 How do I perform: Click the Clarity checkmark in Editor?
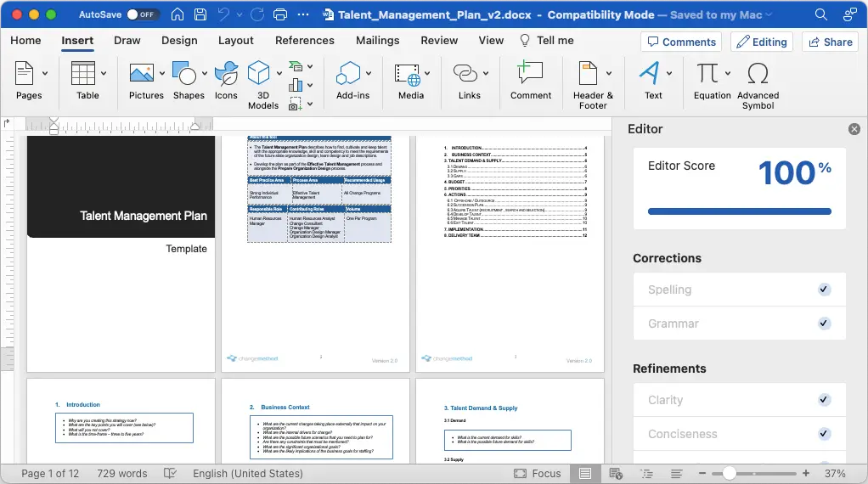click(x=824, y=400)
